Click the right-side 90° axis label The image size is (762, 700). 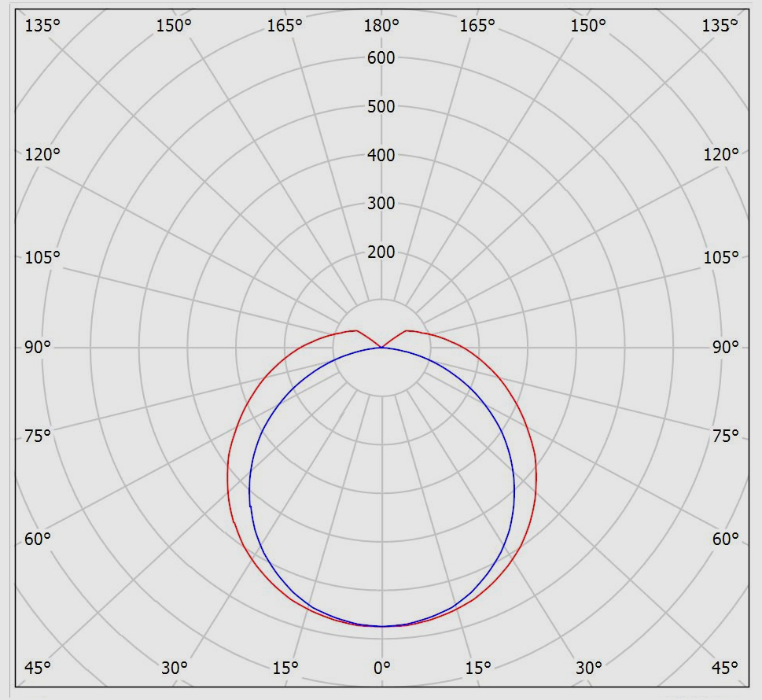click(x=725, y=347)
